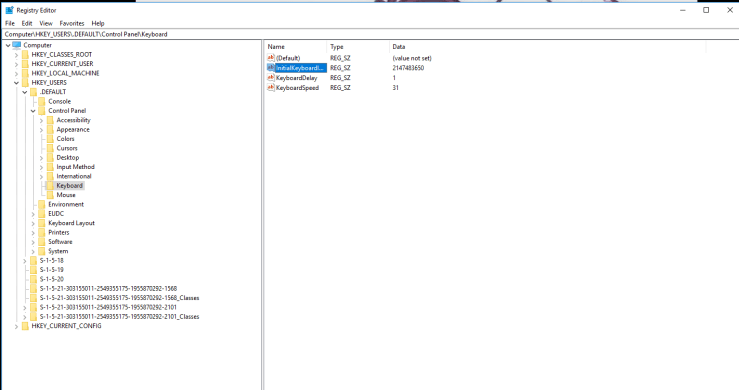Expand the International key arrow
The image size is (739, 390).
41,176
